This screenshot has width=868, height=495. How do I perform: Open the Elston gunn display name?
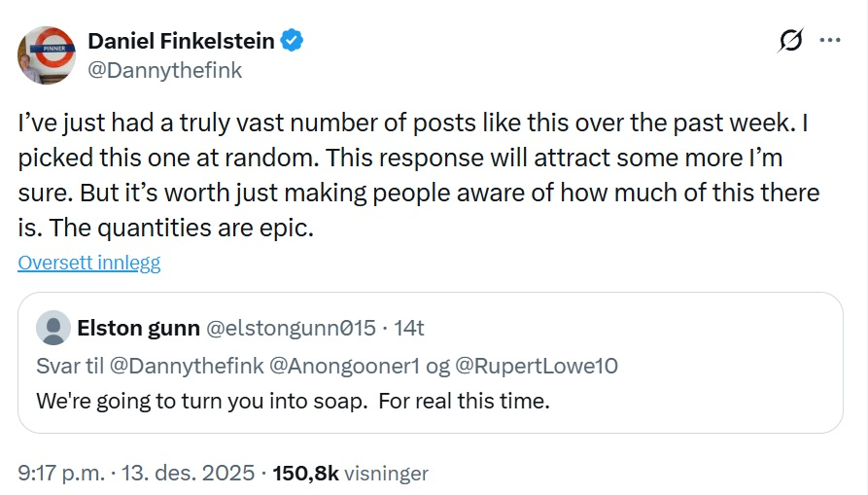pyautogui.click(x=138, y=328)
